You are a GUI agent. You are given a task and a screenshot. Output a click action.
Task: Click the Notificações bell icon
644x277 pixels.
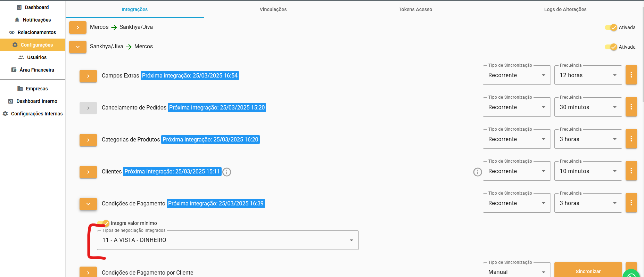(x=17, y=20)
